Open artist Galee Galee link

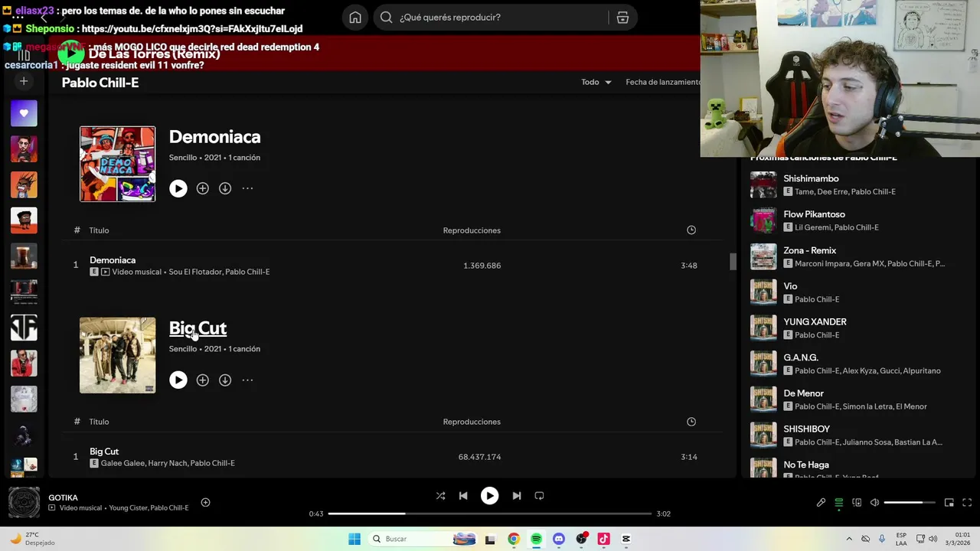pyautogui.click(x=122, y=463)
